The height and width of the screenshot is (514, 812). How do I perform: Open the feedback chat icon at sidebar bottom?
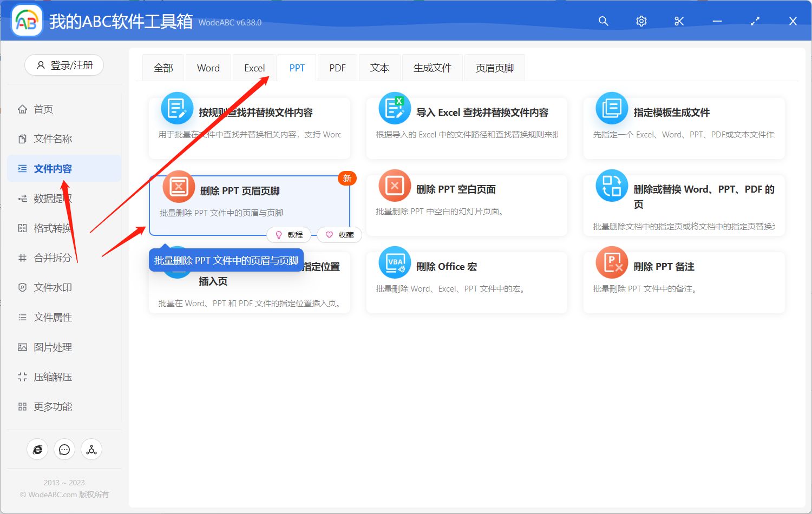pos(64,449)
